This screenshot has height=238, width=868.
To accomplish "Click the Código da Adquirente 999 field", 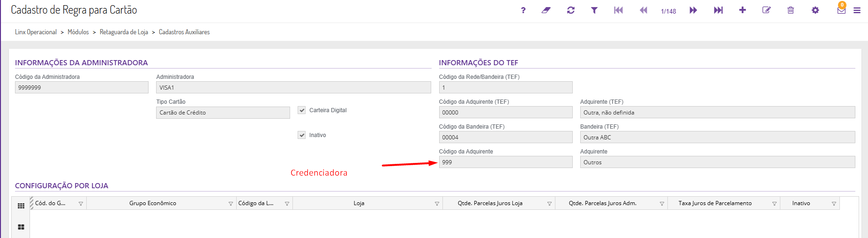I will pos(505,162).
